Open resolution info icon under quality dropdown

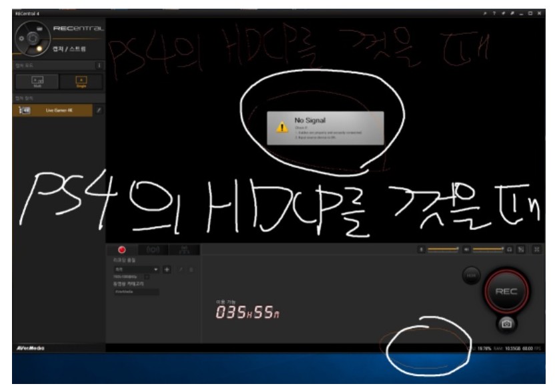147,277
